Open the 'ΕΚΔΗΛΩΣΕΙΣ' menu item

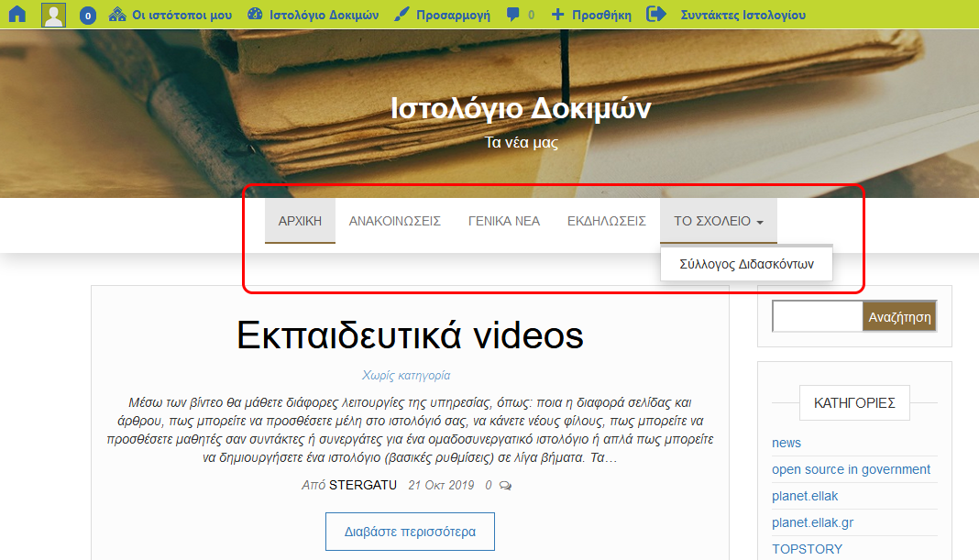pyautogui.click(x=606, y=221)
